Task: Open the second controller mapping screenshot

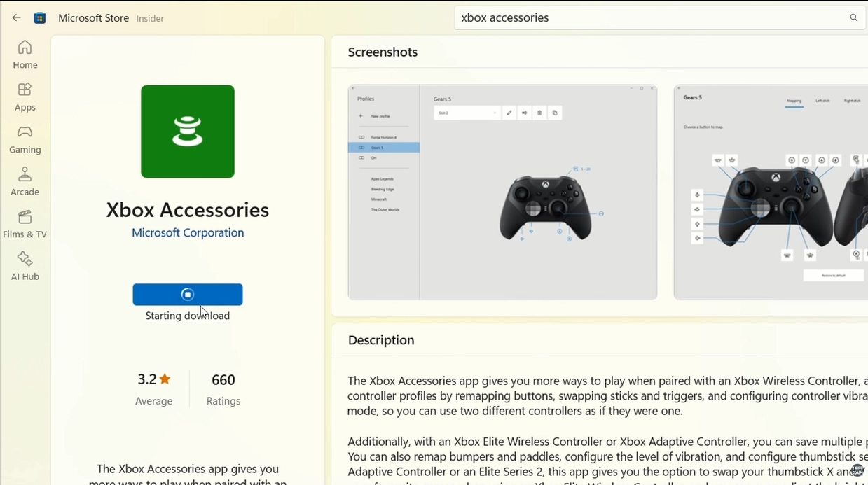Action: pyautogui.click(x=771, y=192)
